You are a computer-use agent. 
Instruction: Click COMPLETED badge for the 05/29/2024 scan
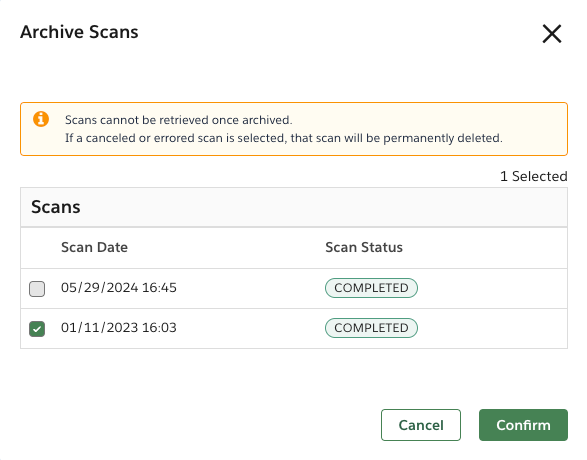pyautogui.click(x=371, y=288)
